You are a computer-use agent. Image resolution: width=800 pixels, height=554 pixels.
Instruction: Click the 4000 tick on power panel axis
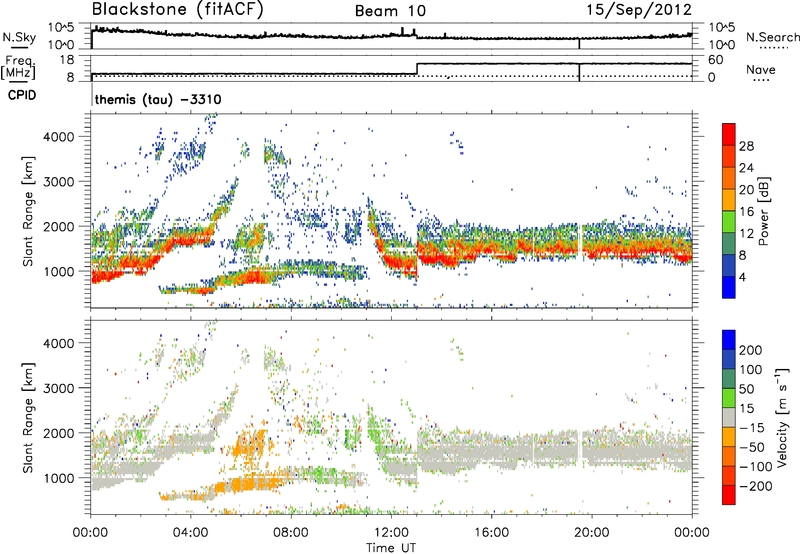click(x=58, y=137)
